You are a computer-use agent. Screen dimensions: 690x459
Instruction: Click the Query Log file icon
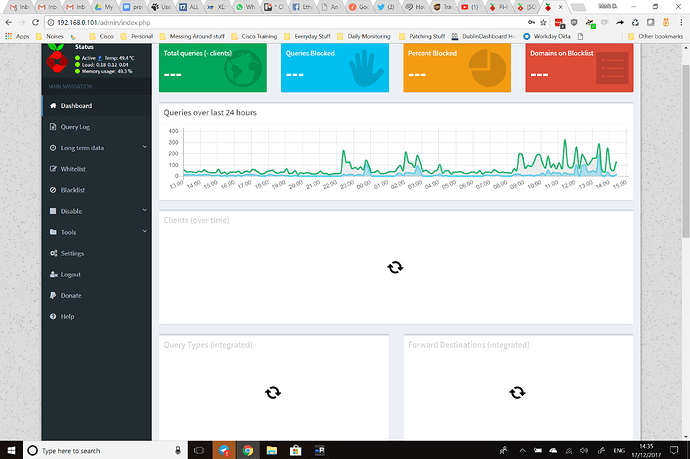(53, 127)
